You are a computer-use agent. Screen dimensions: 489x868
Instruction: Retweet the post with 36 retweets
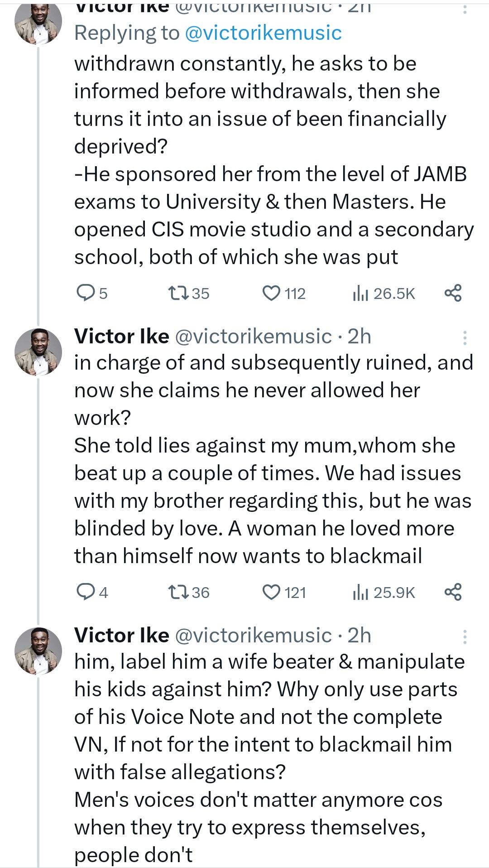(x=177, y=592)
